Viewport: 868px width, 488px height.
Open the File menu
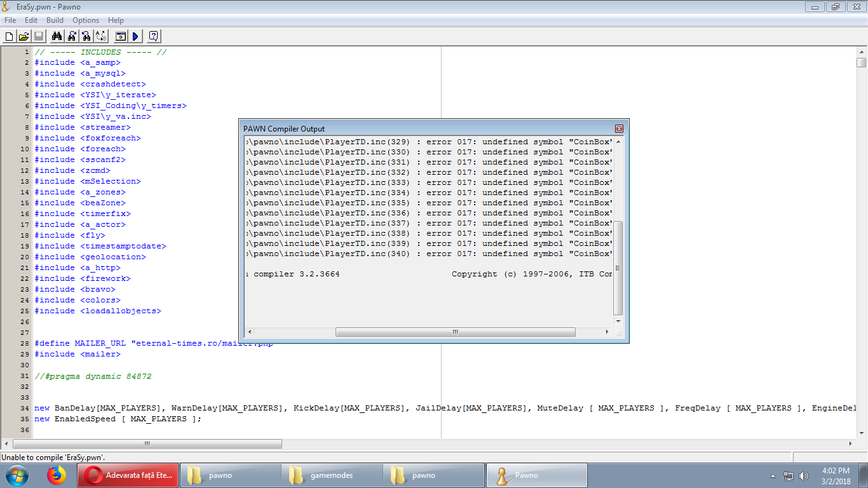(x=10, y=20)
